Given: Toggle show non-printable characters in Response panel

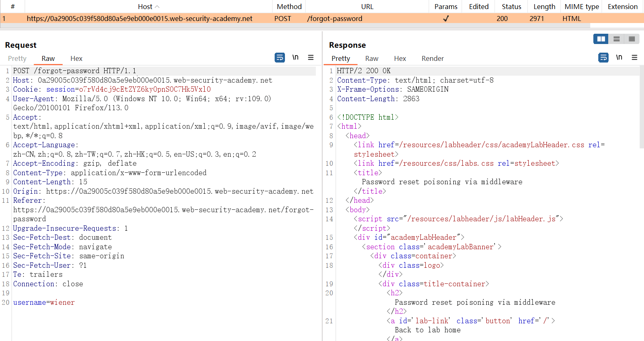Looking at the screenshot, I should click(619, 58).
